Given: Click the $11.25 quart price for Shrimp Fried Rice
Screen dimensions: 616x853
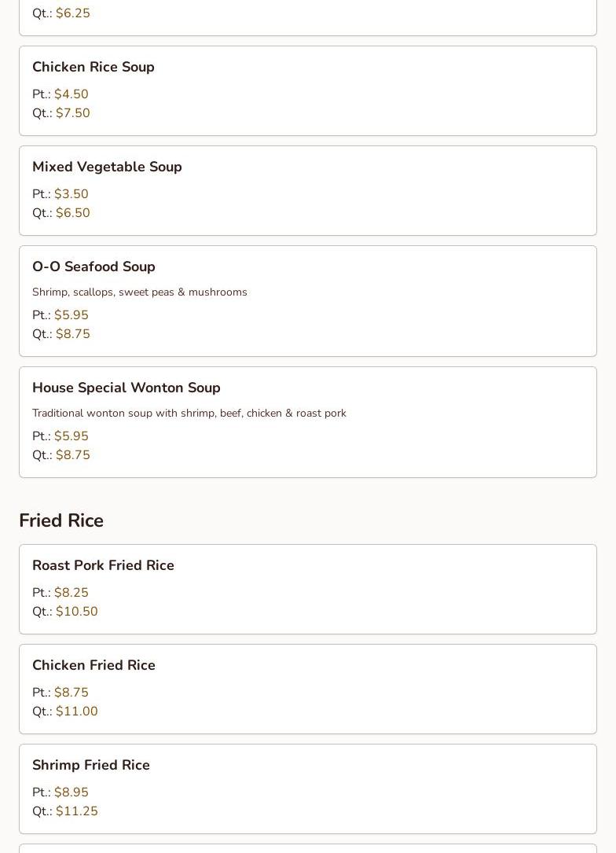Looking at the screenshot, I should tap(76, 811).
